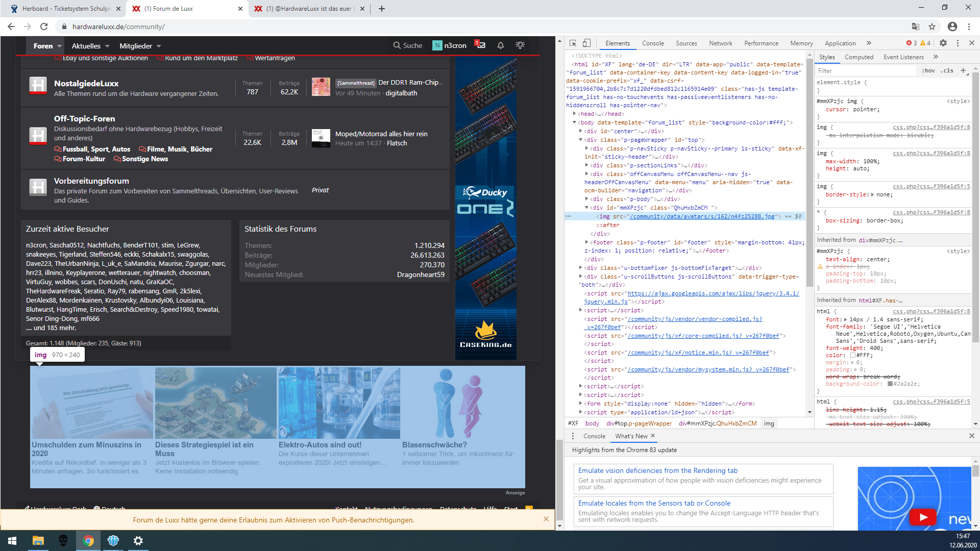This screenshot has width=980, height=551.
Task: Click the div#mmXPzjc breadcrumb item
Action: [x=717, y=423]
